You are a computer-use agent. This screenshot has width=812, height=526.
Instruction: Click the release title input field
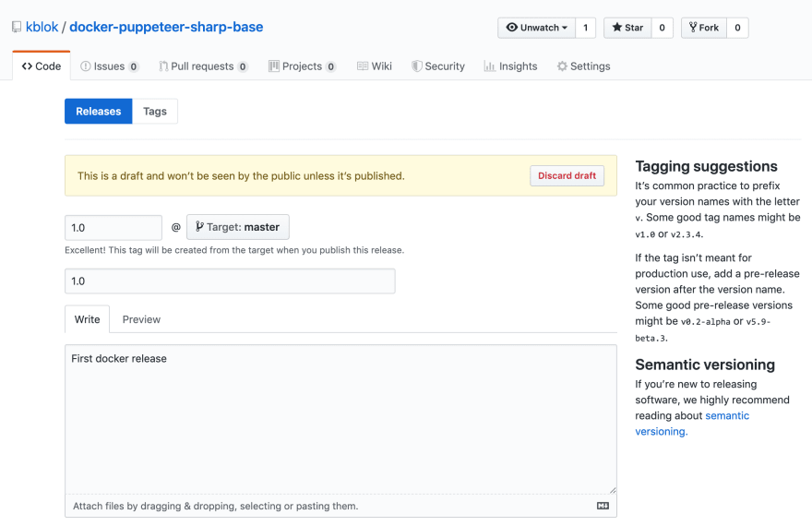[x=230, y=281]
